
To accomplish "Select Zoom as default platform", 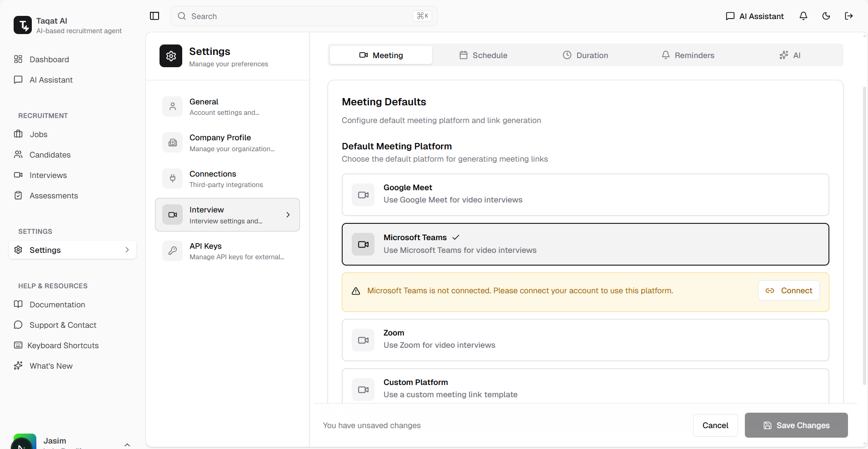I will (585, 340).
